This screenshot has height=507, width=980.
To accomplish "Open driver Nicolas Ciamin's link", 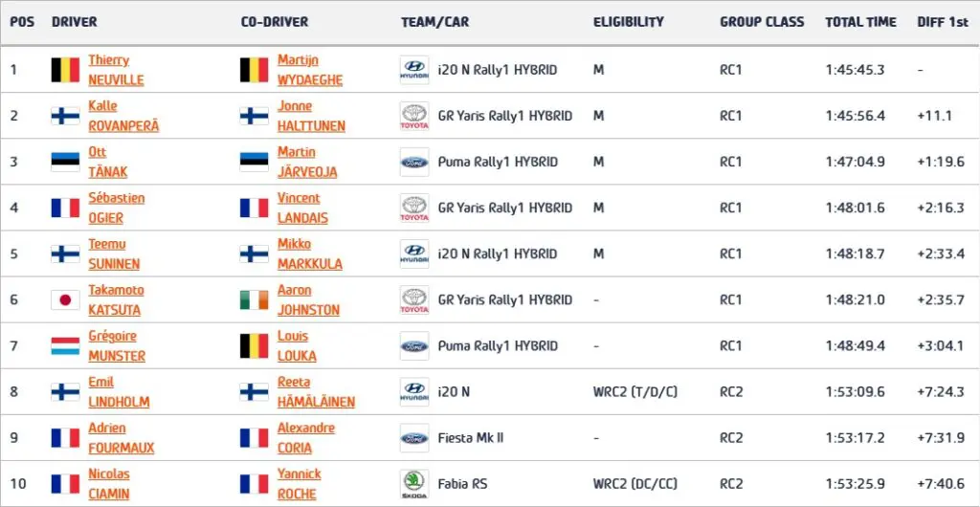I will (109, 484).
